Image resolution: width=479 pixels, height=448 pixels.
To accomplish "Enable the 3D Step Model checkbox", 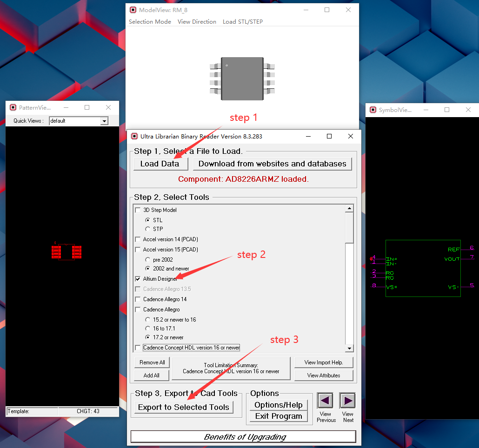I will pos(138,210).
